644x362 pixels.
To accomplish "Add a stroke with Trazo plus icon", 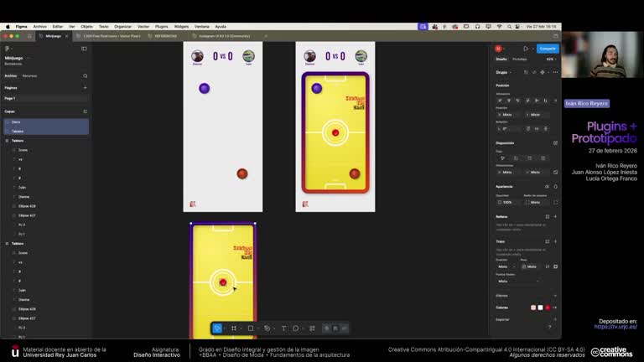I will pos(555,241).
